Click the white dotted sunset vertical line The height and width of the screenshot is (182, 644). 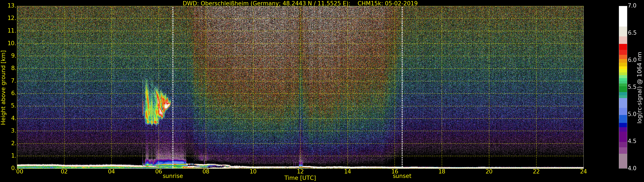402,75
